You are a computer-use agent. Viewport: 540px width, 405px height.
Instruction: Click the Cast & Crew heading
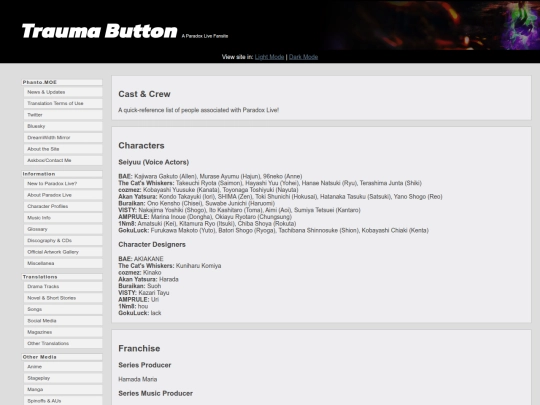144,94
